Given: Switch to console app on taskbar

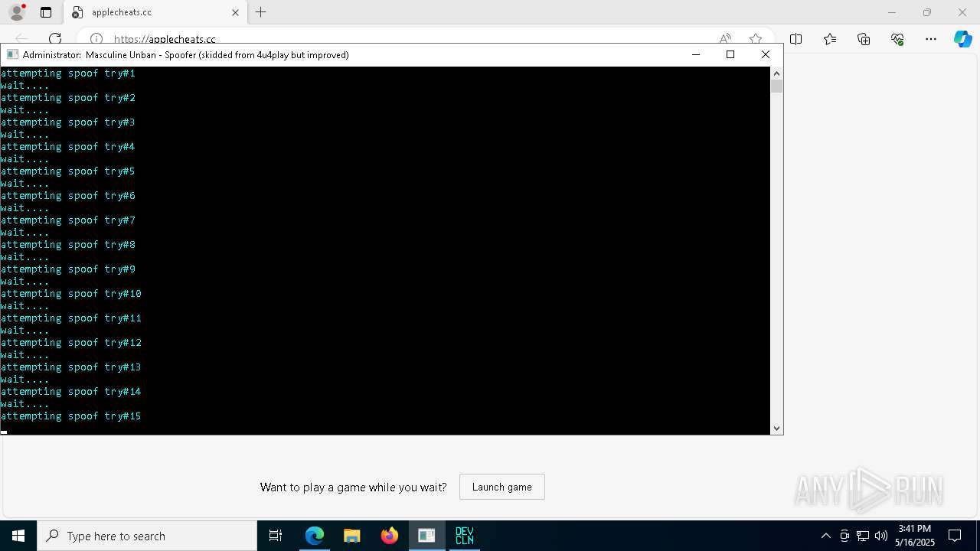Looking at the screenshot, I should coord(426,536).
